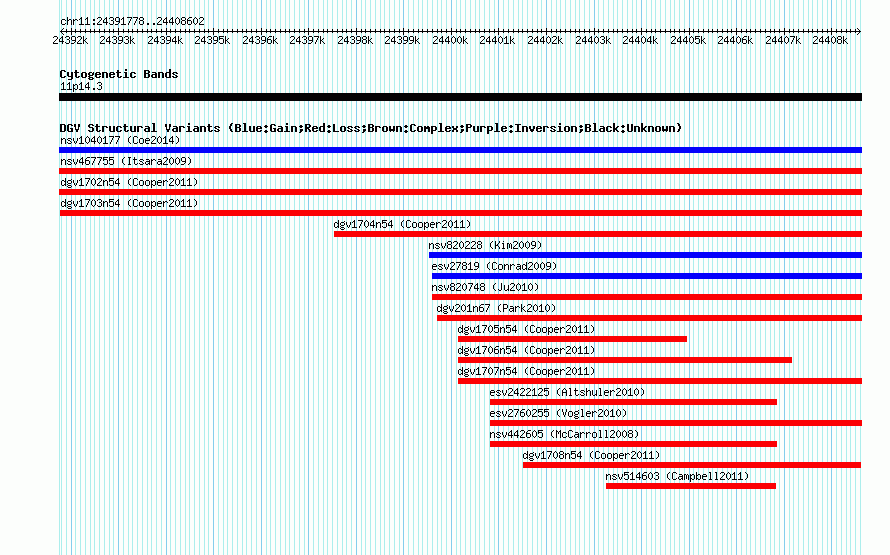Click the Cytogenetic Bands track title
Image resolution: width=890 pixels, height=555 pixels.
(x=119, y=74)
